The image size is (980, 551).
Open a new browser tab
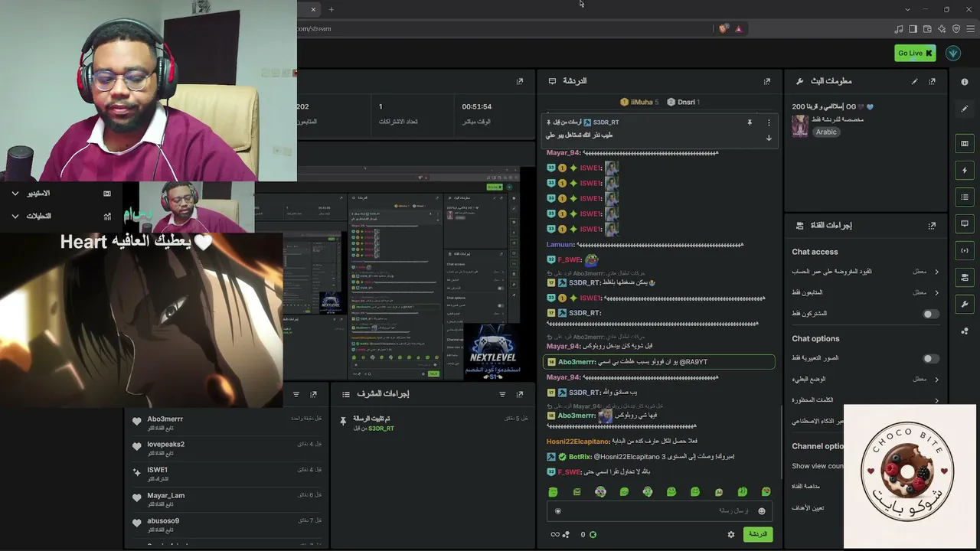(332, 9)
